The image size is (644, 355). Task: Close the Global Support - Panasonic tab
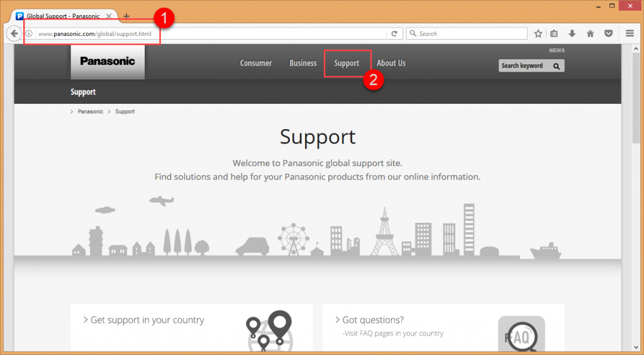click(x=109, y=16)
